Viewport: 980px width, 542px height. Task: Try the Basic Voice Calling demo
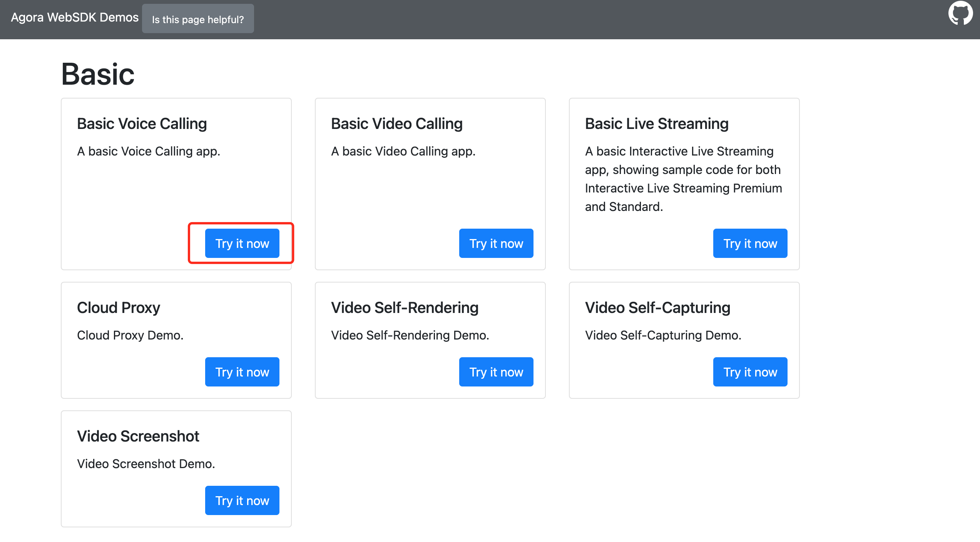pyautogui.click(x=242, y=243)
